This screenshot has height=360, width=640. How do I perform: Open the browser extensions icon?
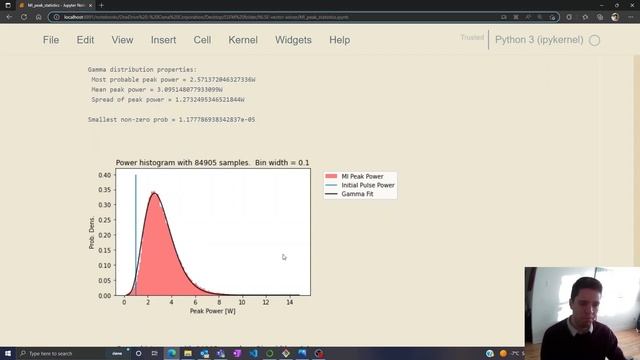pyautogui.click(x=569, y=17)
